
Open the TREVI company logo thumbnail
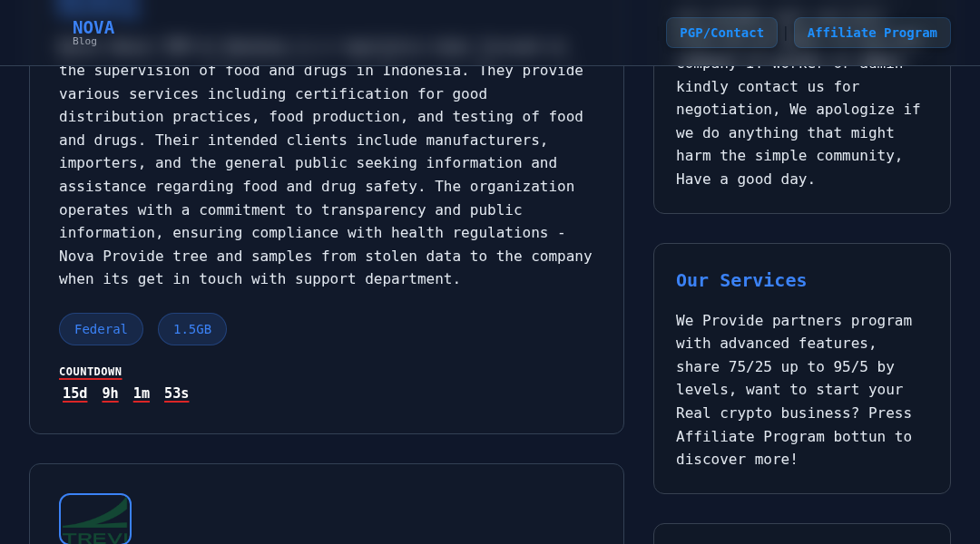coord(95,519)
